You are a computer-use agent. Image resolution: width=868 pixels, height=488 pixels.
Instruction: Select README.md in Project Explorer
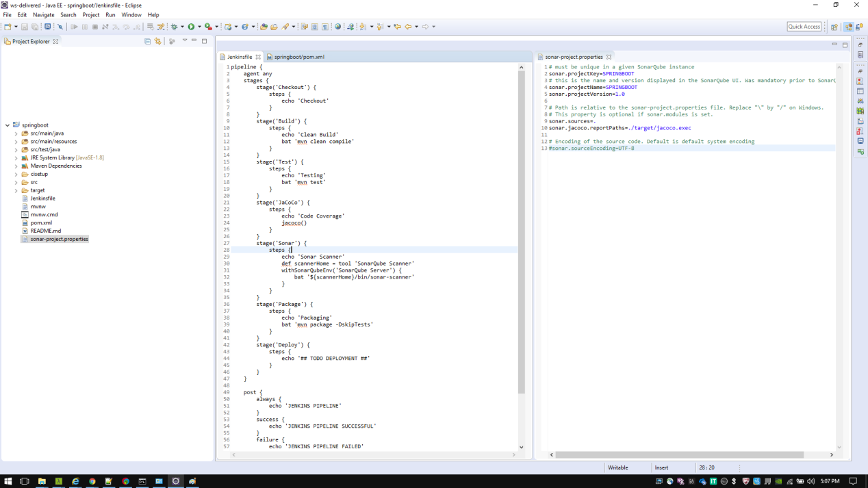[45, 231]
